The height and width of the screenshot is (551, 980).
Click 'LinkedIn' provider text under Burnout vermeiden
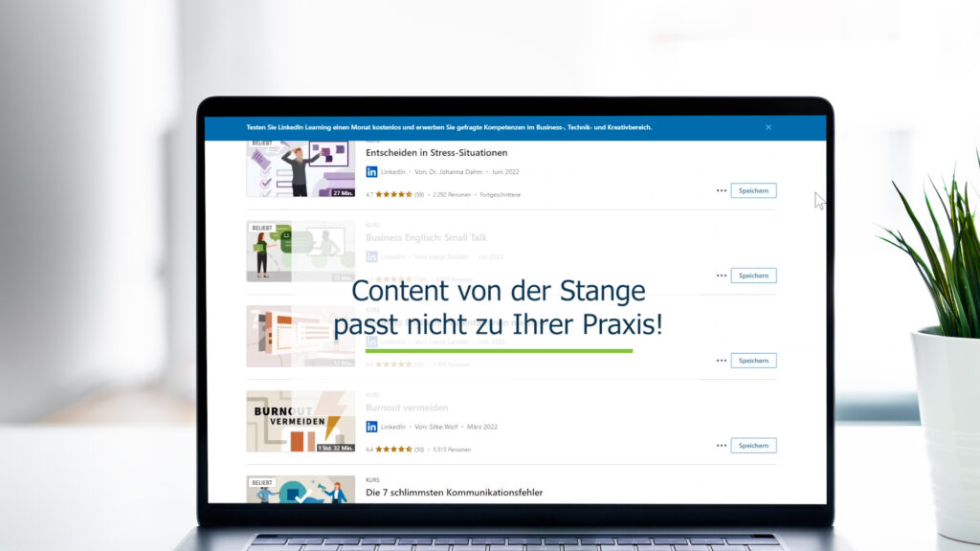click(393, 427)
